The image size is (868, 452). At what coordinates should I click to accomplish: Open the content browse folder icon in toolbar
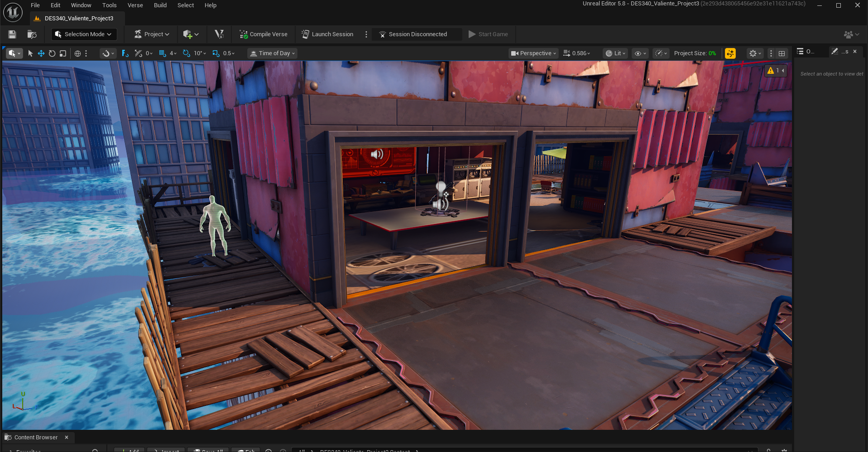coord(32,34)
